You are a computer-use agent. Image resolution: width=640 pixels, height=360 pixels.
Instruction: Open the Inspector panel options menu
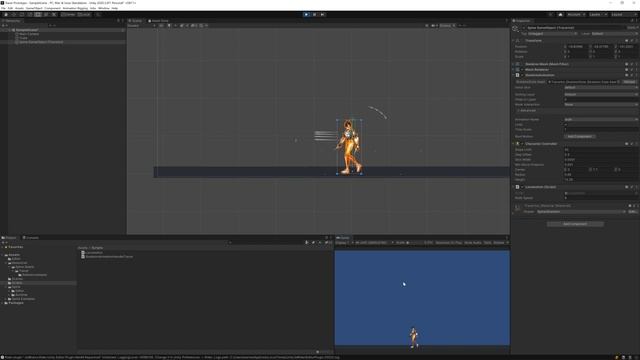(636, 20)
